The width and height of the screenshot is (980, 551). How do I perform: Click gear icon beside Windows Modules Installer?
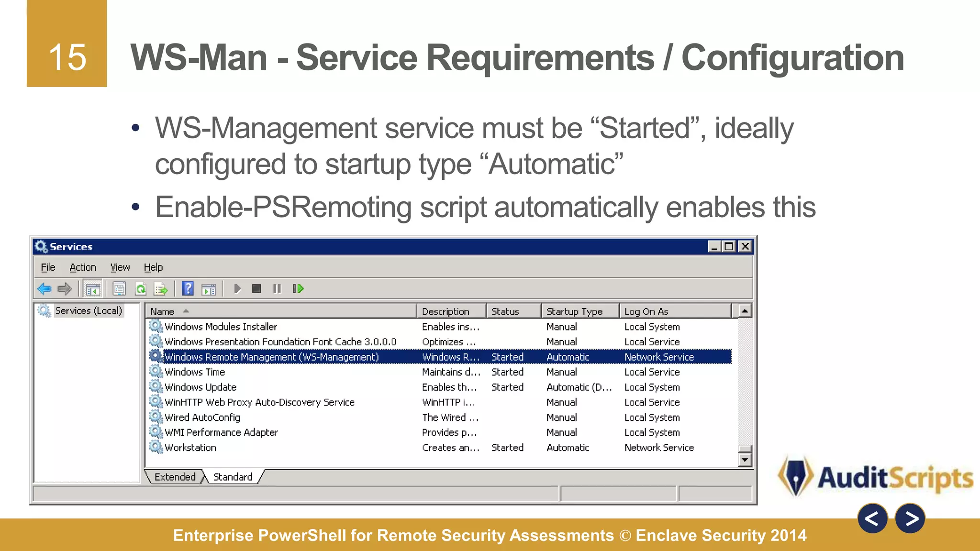pos(156,326)
